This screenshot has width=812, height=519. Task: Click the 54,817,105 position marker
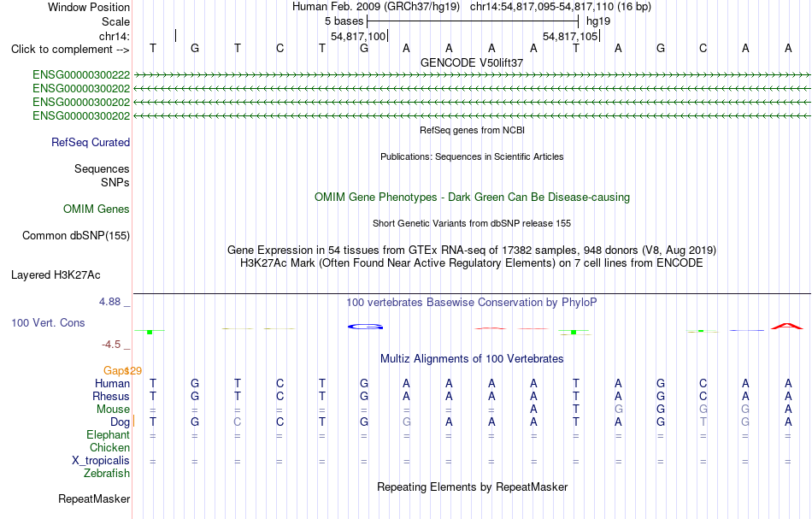pyautogui.click(x=570, y=36)
